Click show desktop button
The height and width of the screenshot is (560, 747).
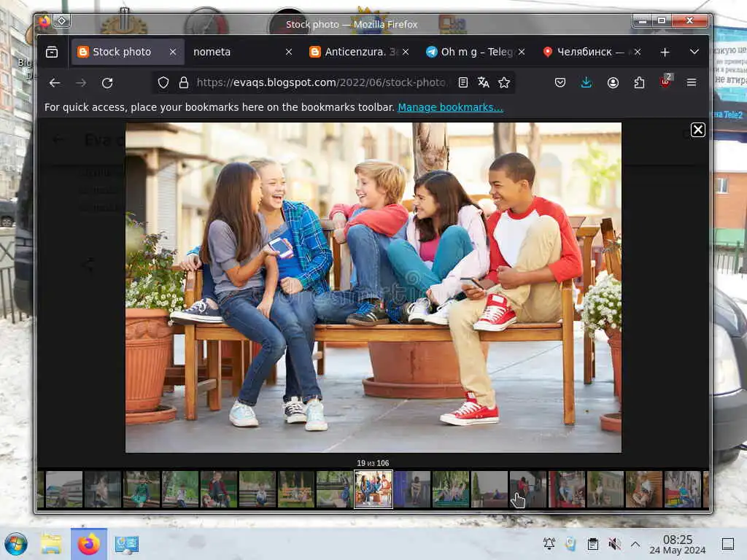point(728,544)
